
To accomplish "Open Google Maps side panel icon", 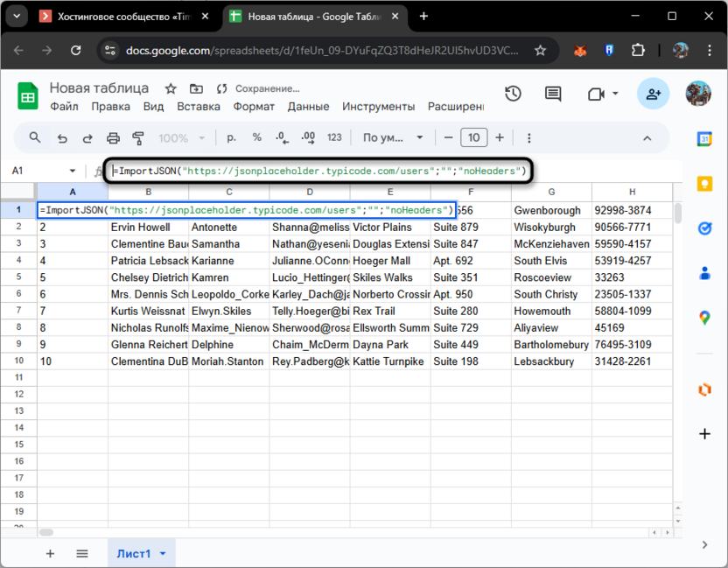I will point(704,318).
